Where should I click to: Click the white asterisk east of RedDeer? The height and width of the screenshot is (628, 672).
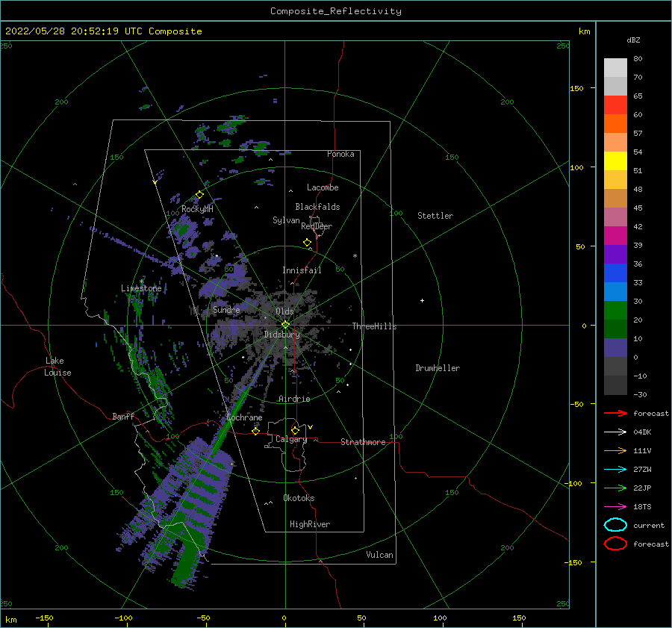coord(355,256)
